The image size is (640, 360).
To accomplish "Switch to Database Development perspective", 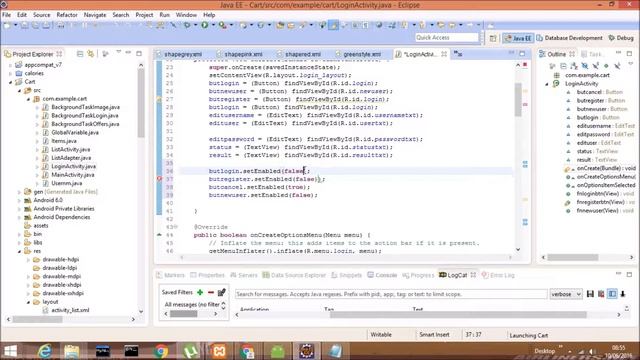I will point(569,38).
